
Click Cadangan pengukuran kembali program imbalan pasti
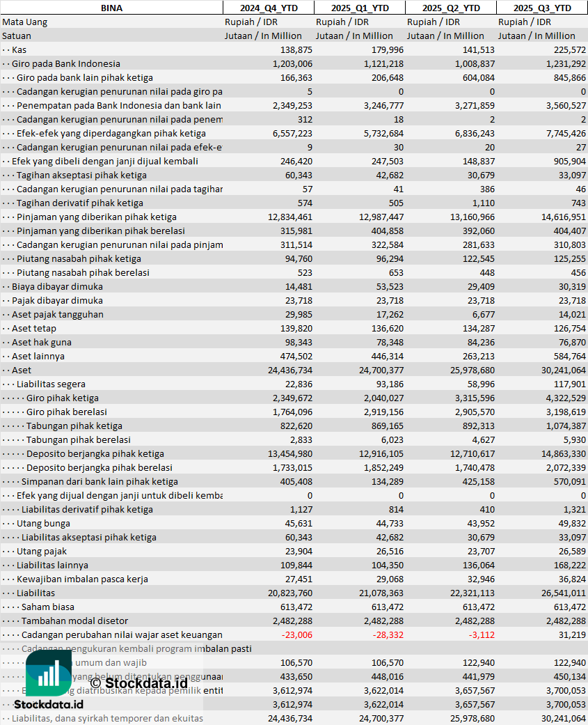tap(136, 648)
